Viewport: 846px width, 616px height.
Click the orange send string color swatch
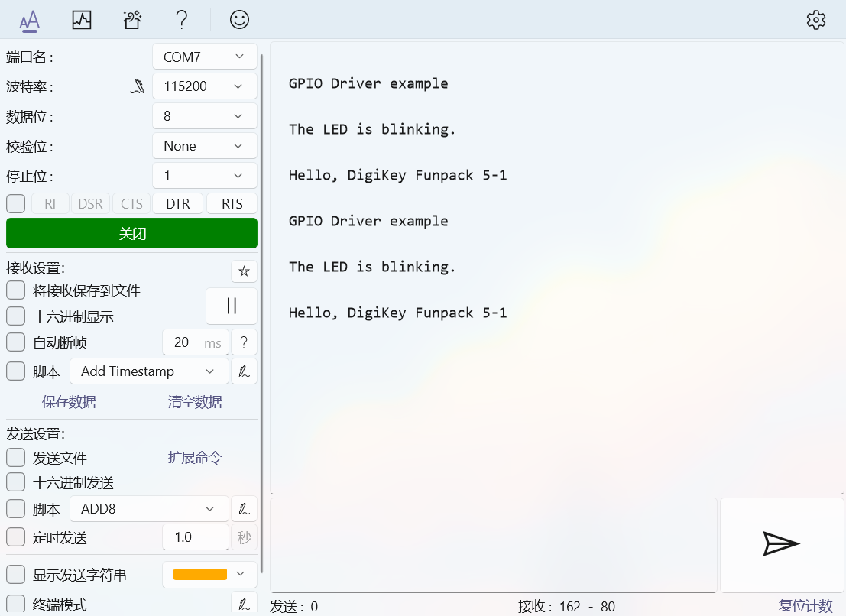coord(200,574)
